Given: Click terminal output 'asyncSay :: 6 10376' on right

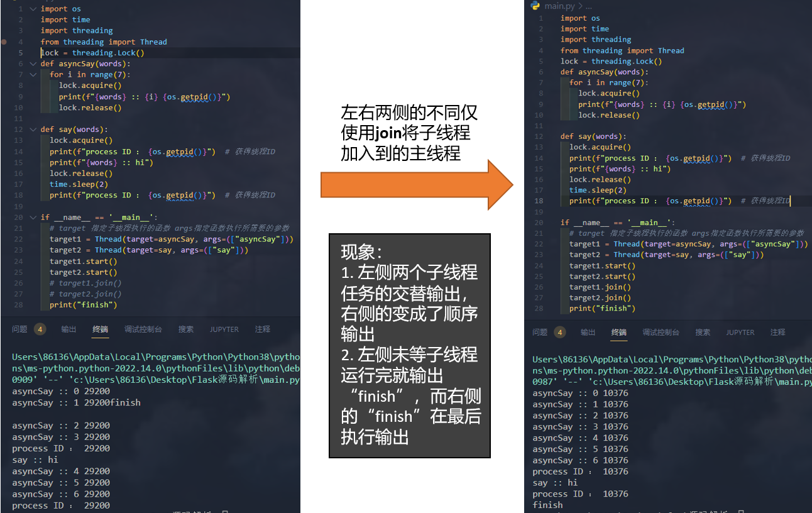Looking at the screenshot, I should (x=580, y=460).
